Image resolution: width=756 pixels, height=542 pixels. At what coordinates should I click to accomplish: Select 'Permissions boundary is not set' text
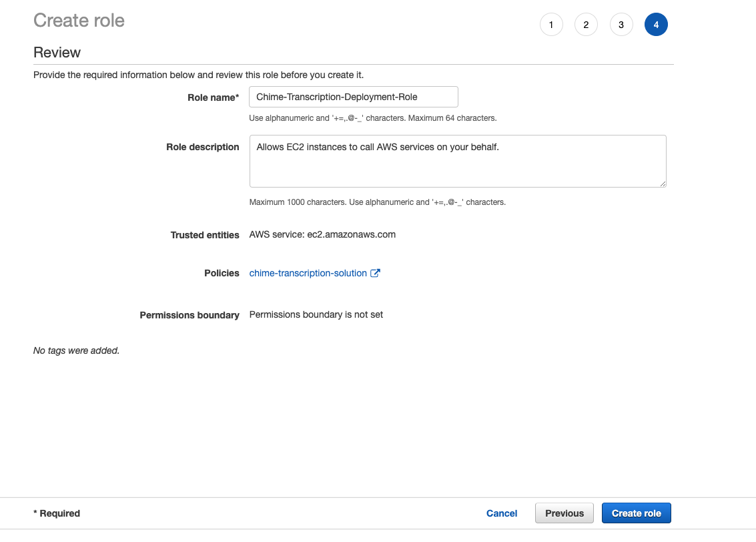coord(316,314)
